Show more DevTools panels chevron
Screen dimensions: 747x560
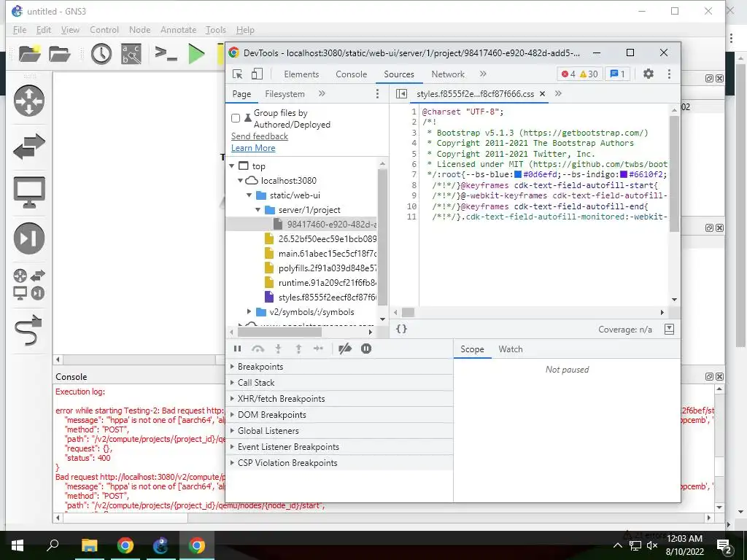[x=483, y=74]
